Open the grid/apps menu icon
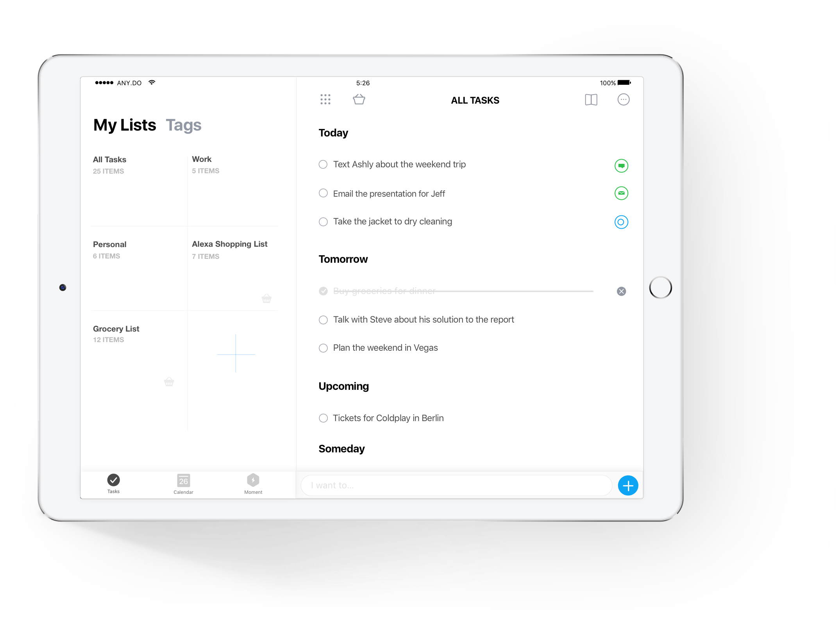This screenshot has height=642, width=840. pyautogui.click(x=325, y=100)
